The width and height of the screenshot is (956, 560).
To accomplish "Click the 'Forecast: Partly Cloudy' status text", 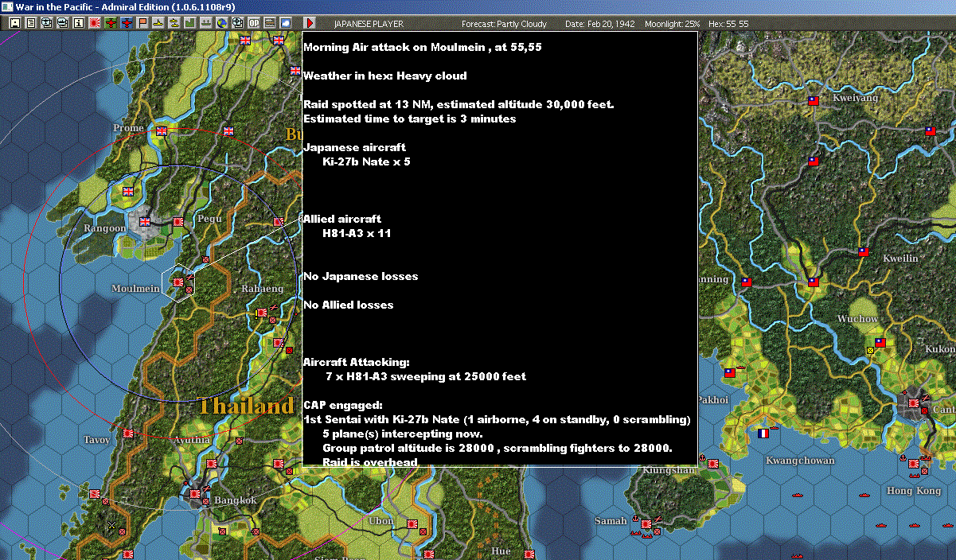I will pos(503,24).
